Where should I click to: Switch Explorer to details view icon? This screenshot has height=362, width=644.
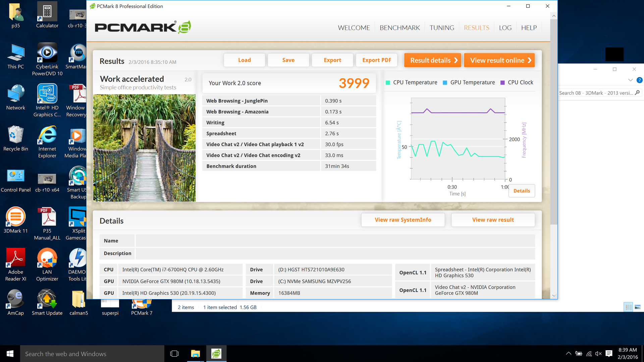629,307
